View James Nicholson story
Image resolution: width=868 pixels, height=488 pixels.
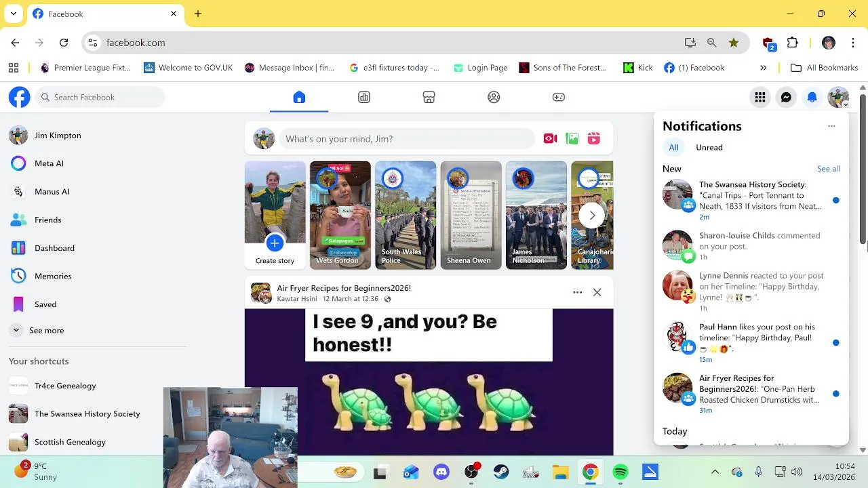[536, 215]
